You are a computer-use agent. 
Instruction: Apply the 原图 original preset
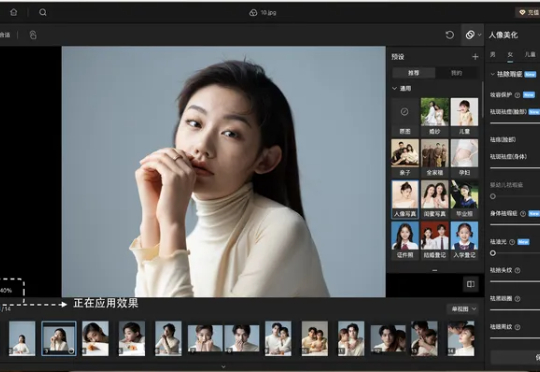pos(405,117)
